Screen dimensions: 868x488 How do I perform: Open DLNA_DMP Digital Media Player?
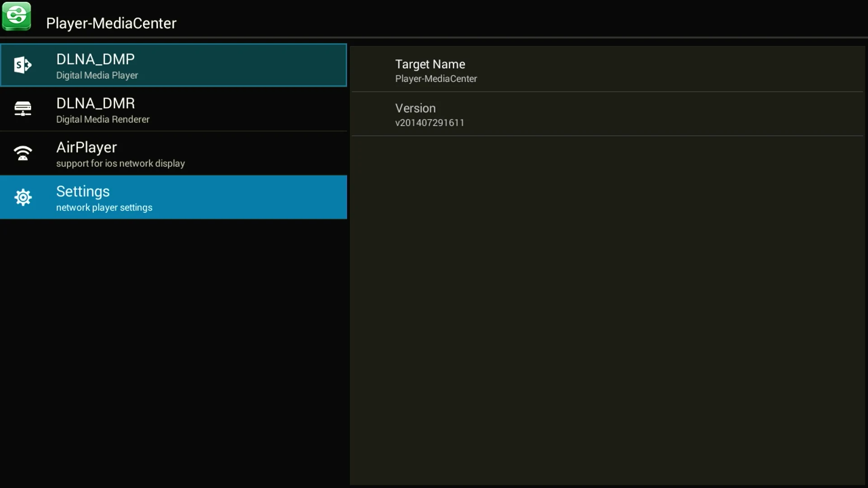click(174, 65)
